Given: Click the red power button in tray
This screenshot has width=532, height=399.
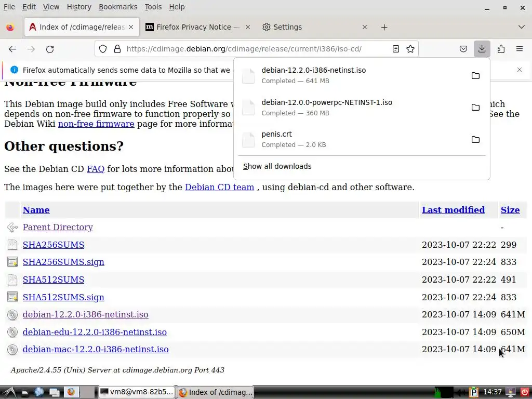Looking at the screenshot, I should pyautogui.click(x=525, y=393).
